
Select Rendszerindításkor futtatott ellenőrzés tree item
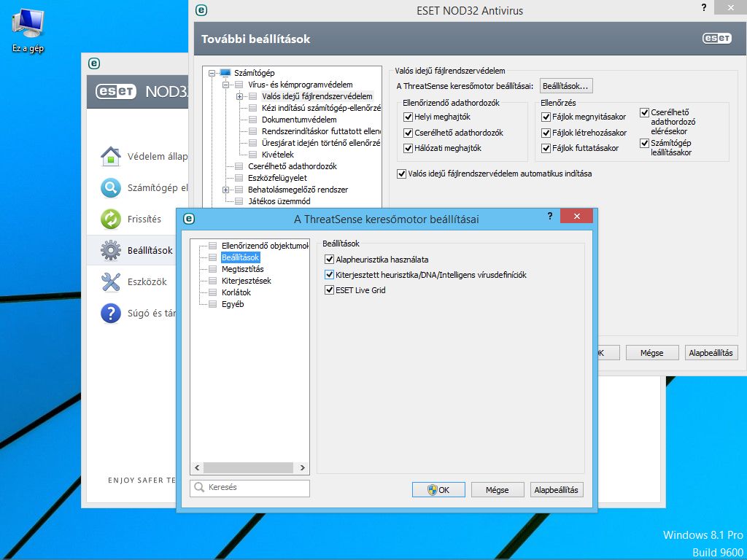321,131
